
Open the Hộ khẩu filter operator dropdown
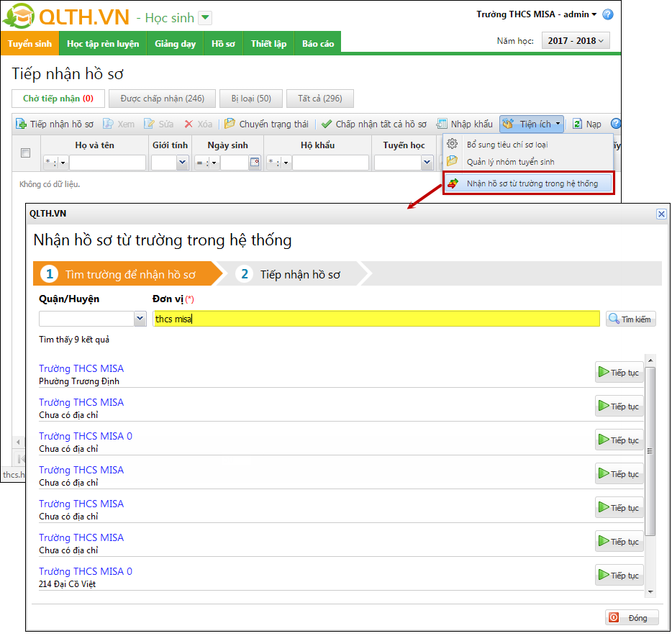286,163
